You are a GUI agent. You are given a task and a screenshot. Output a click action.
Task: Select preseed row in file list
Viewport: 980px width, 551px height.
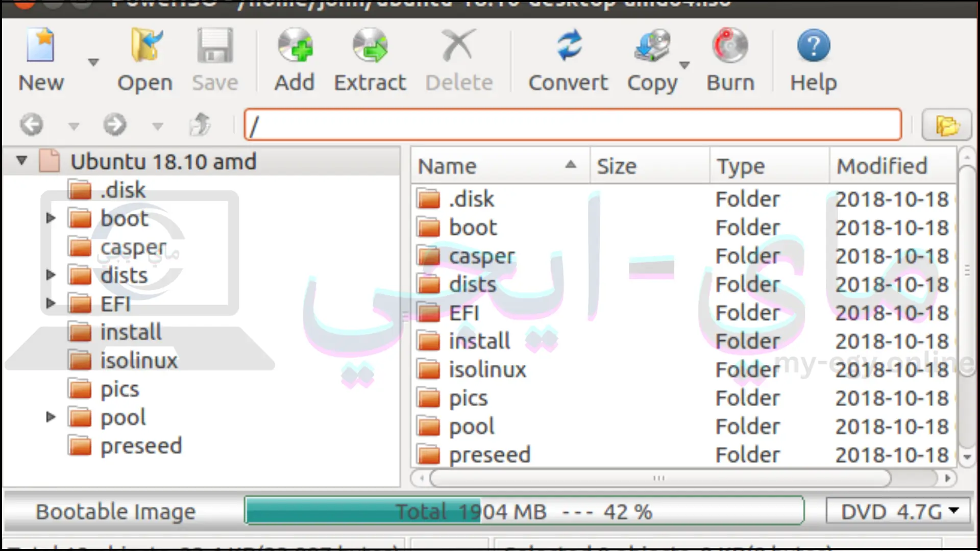pos(683,455)
